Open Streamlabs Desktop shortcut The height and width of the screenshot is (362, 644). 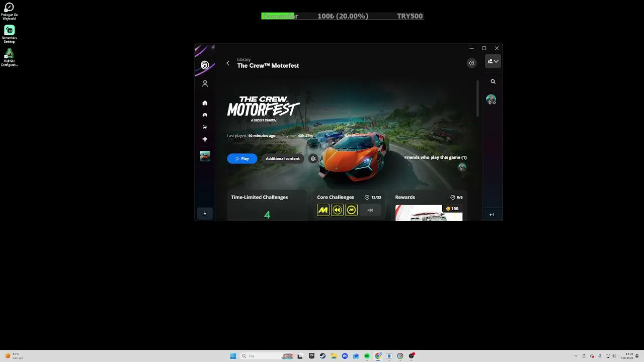9,34
